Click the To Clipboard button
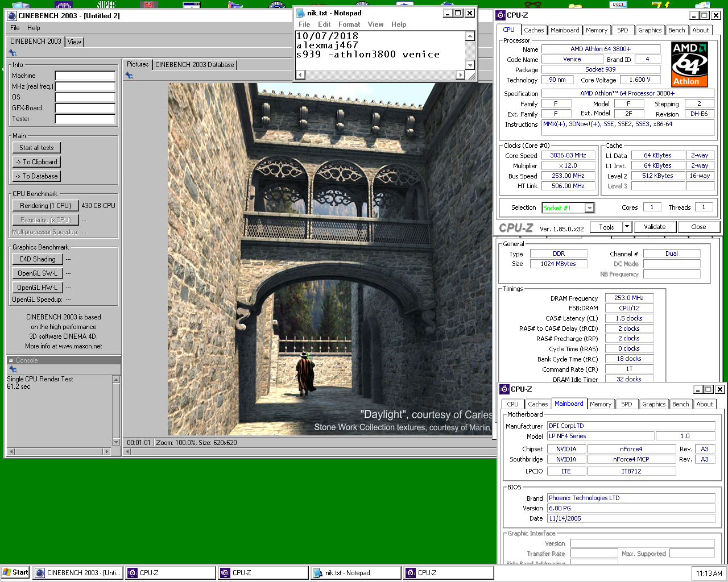 click(x=36, y=162)
